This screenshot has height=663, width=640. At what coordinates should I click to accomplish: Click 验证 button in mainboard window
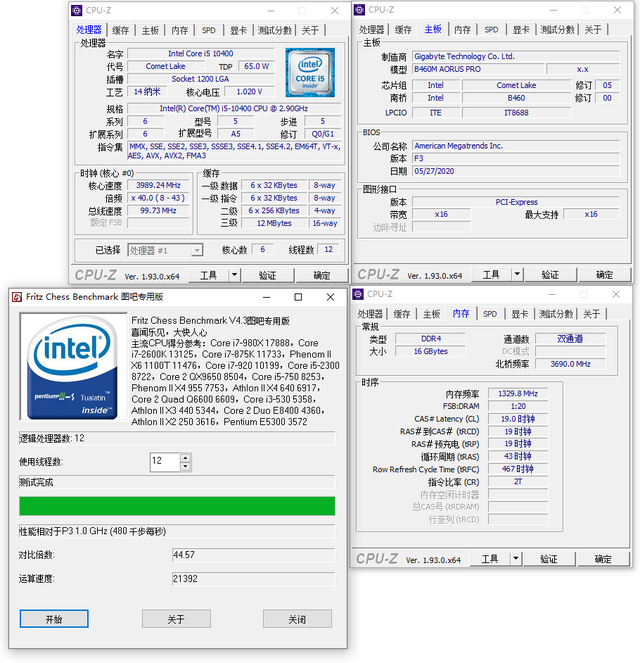[550, 274]
